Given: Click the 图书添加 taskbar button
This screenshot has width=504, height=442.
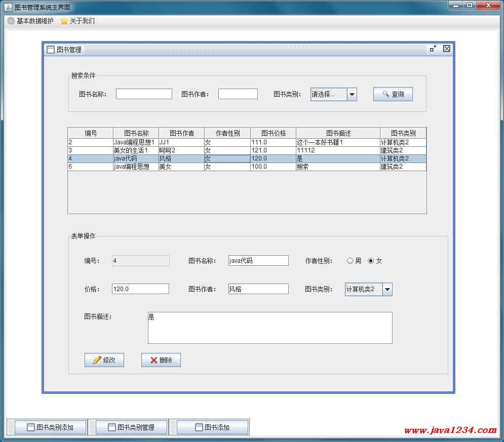Looking at the screenshot, I should click(x=212, y=427).
